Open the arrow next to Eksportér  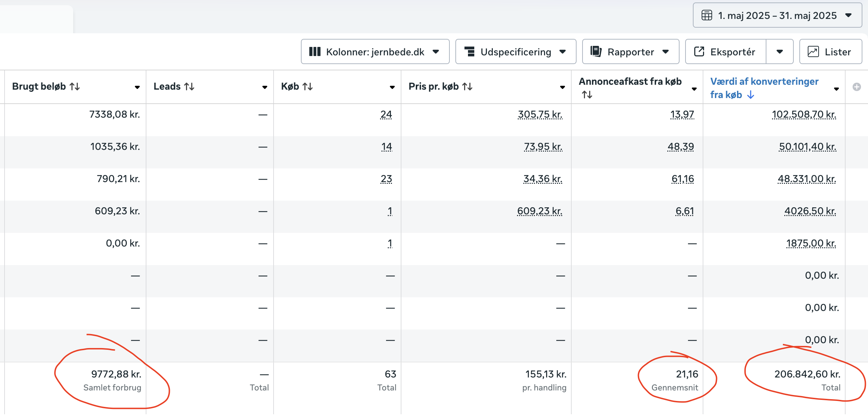779,52
